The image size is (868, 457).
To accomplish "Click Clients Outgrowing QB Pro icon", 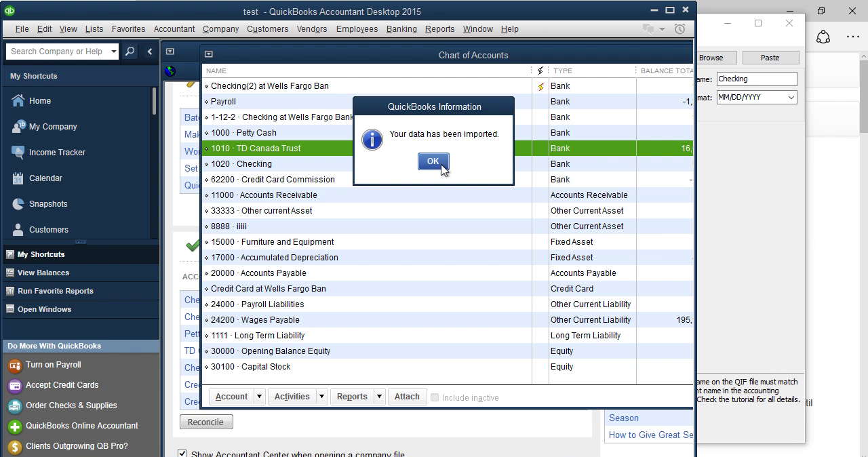I will point(14,447).
